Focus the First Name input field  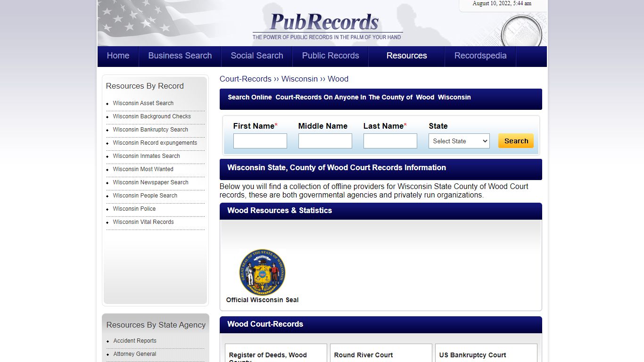click(260, 141)
